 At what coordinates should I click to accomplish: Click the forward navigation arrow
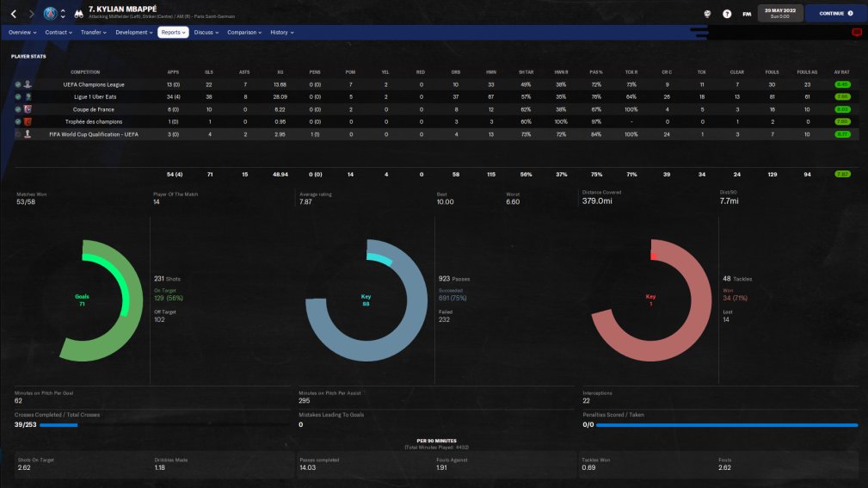click(x=31, y=14)
